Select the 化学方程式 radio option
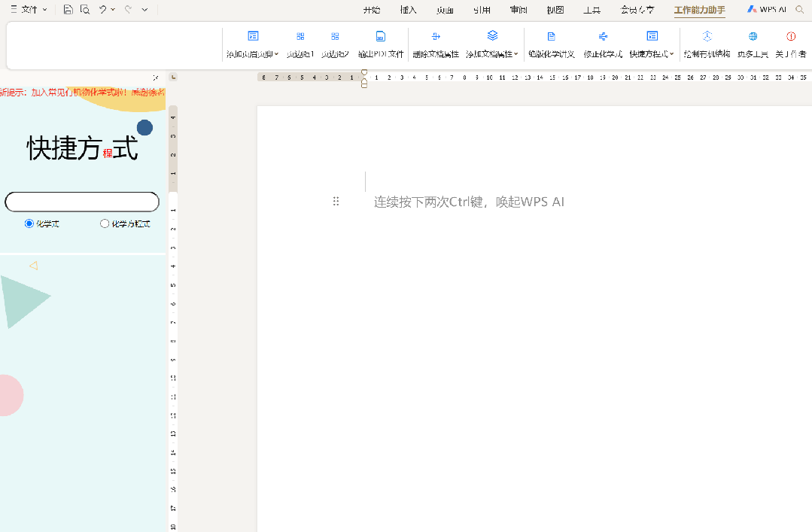The image size is (812, 532). click(105, 223)
